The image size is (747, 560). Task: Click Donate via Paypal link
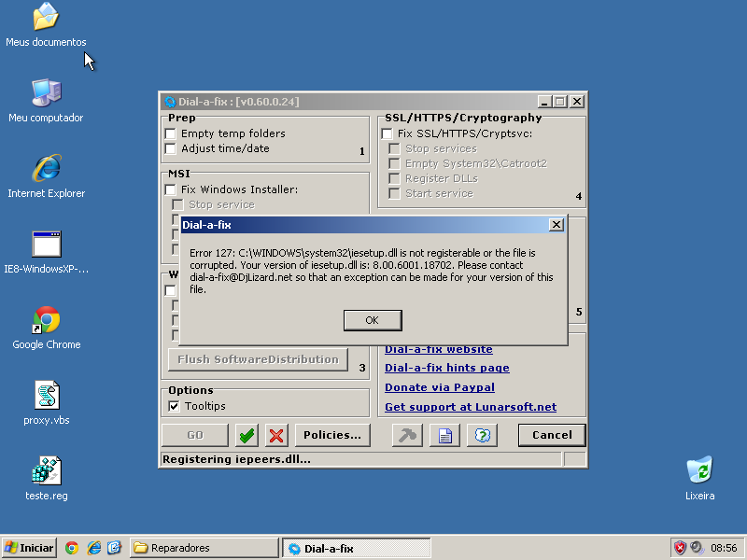click(x=439, y=387)
